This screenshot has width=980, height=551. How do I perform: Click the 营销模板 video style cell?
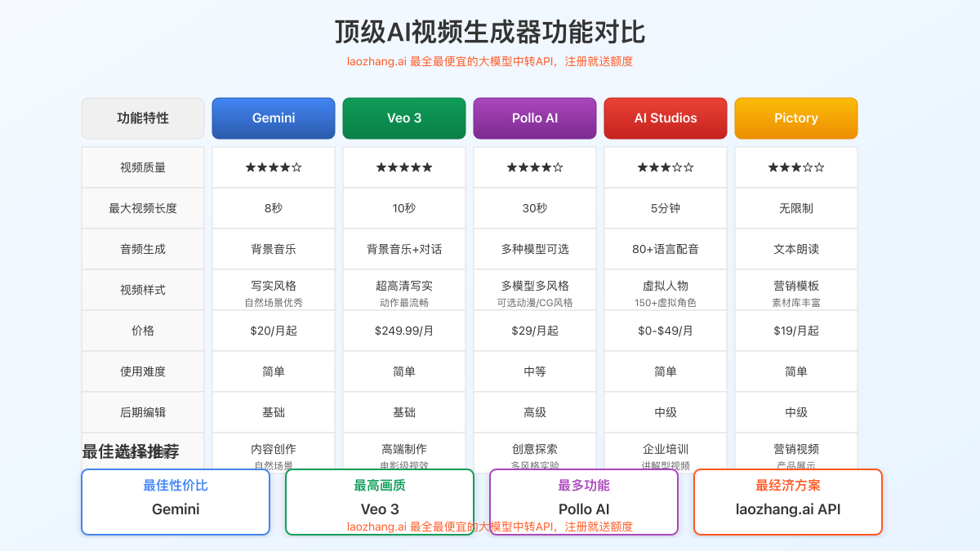(796, 290)
